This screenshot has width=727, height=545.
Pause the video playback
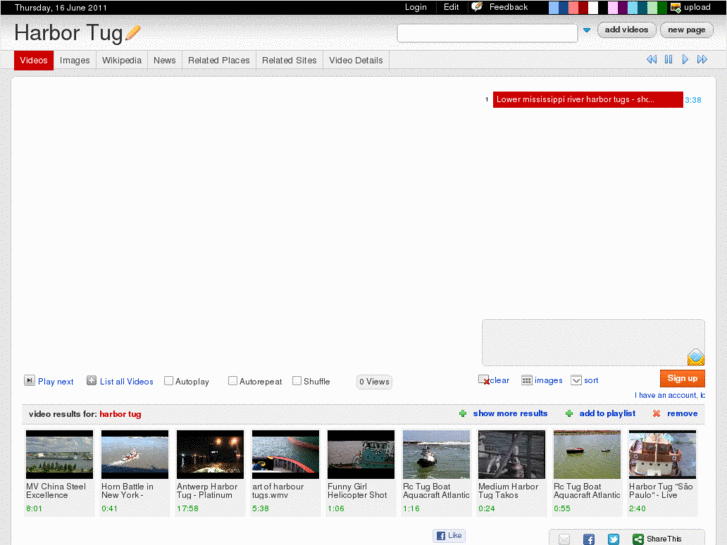click(669, 59)
